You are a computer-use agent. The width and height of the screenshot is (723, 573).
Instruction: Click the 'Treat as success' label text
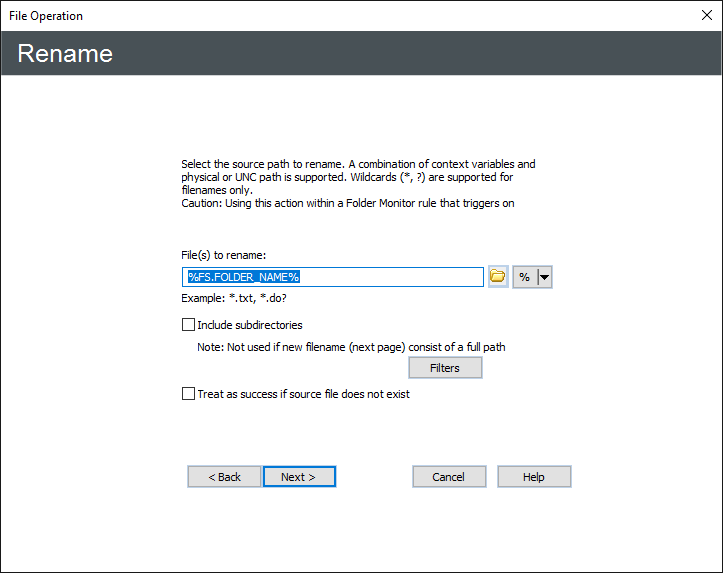pos(303,394)
